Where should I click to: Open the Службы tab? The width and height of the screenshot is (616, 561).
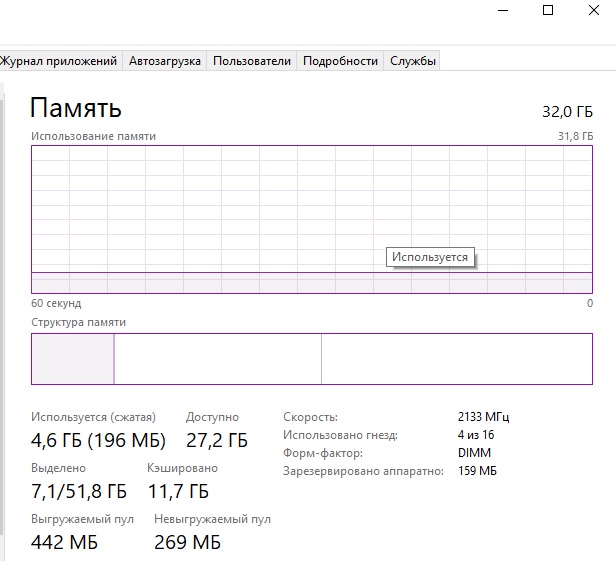[413, 61]
